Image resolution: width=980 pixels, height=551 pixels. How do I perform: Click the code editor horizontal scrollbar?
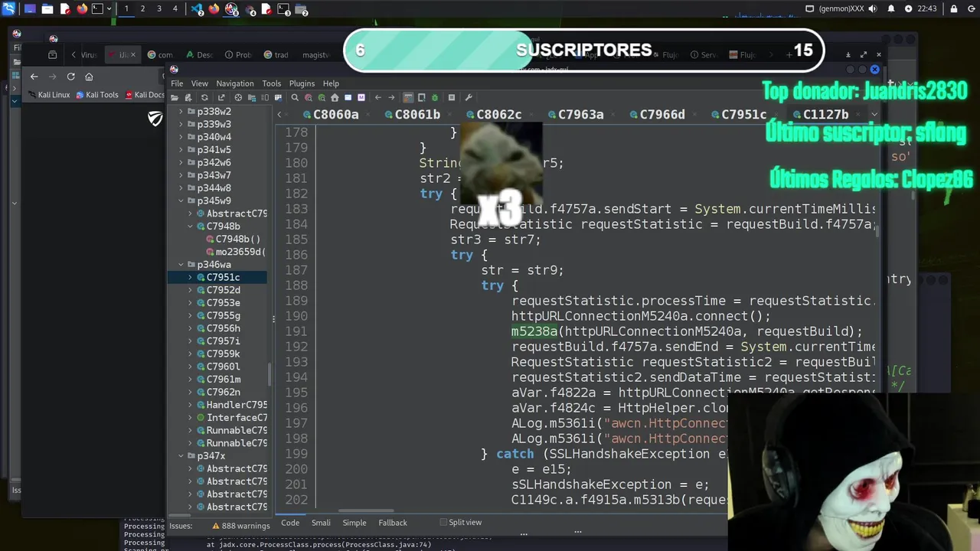366,511
